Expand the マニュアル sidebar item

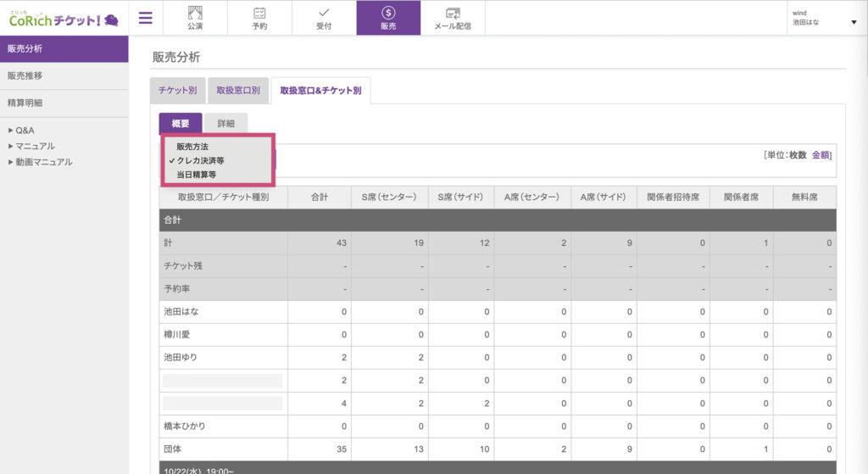[34, 146]
